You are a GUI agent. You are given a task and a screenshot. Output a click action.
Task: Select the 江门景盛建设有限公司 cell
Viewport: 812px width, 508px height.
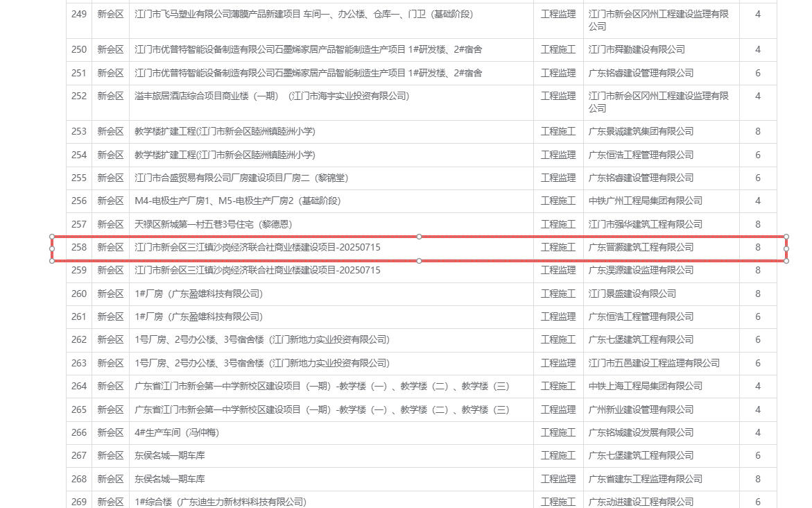pyautogui.click(x=632, y=294)
